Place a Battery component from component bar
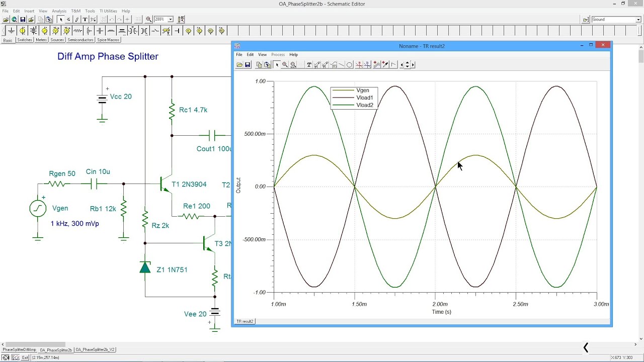This screenshot has height=362, width=644. click(33, 31)
